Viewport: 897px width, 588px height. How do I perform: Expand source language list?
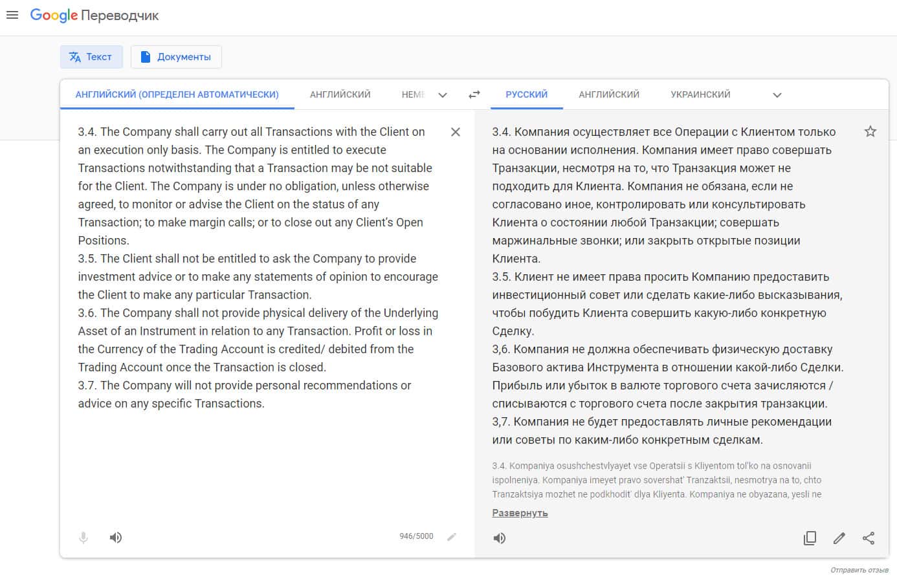[x=443, y=95]
